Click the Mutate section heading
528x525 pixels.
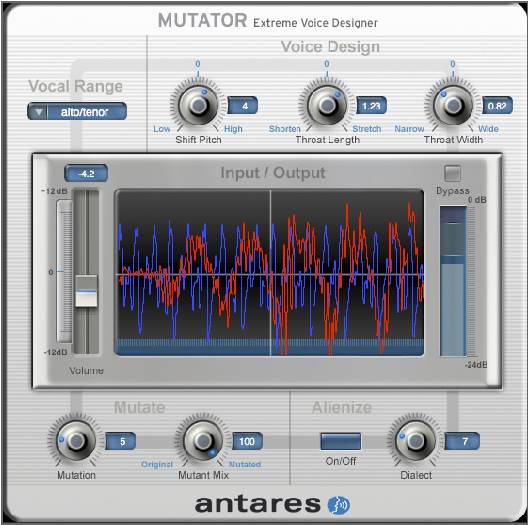(x=139, y=407)
